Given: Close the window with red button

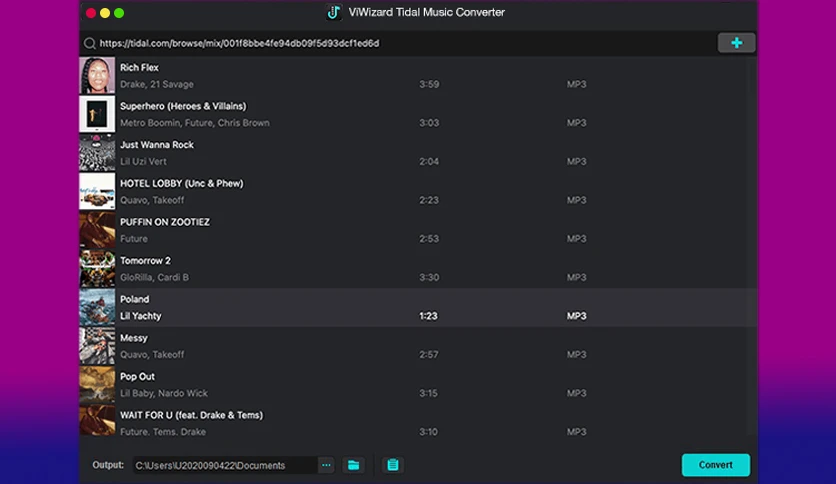Looking at the screenshot, I should 91,13.
